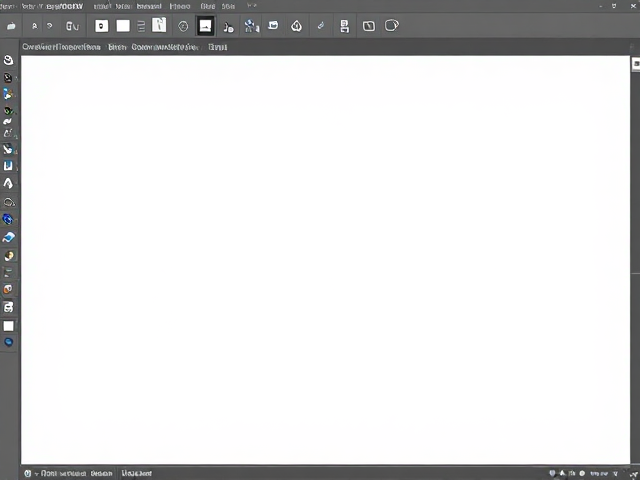Click the stacked pages toolbar icon
640x480 pixels.
[344, 26]
